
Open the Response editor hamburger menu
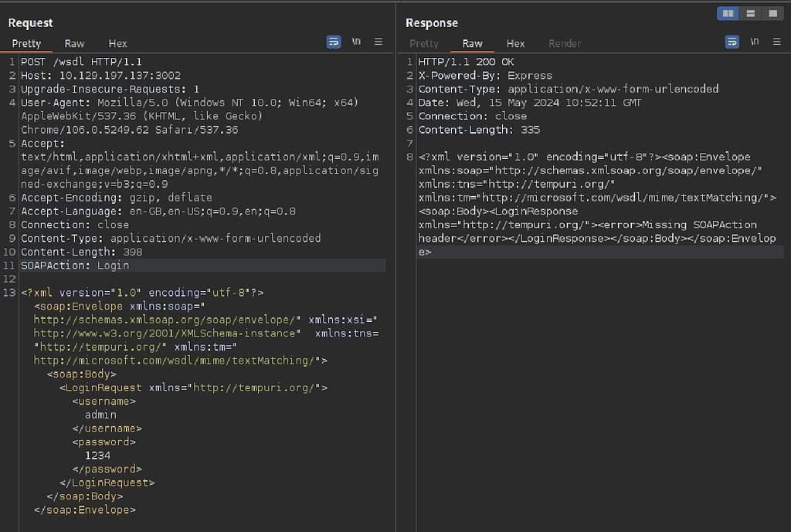point(776,42)
